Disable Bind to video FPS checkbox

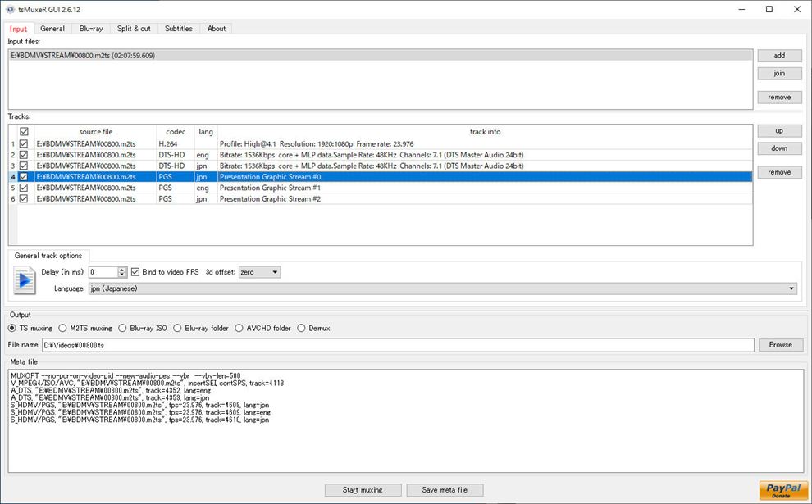click(x=136, y=272)
